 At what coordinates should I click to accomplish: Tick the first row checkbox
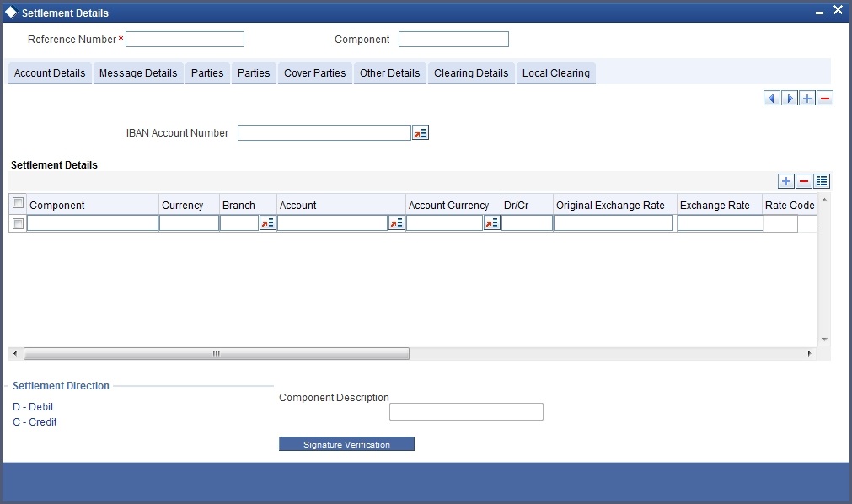[18, 223]
